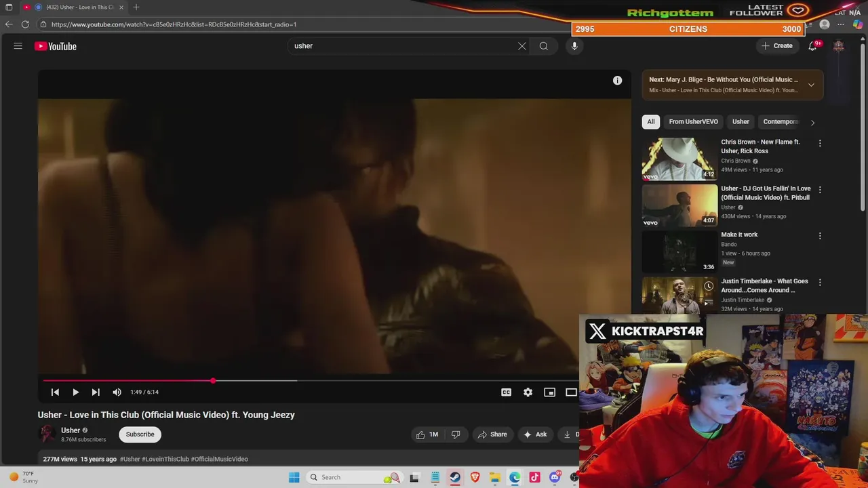The width and height of the screenshot is (868, 488).
Task: Seek using the red video progress bar
Action: pos(127,381)
